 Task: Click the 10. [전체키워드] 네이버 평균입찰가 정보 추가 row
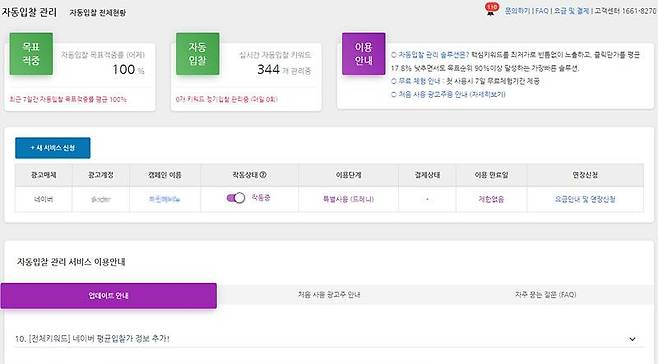tap(329, 339)
